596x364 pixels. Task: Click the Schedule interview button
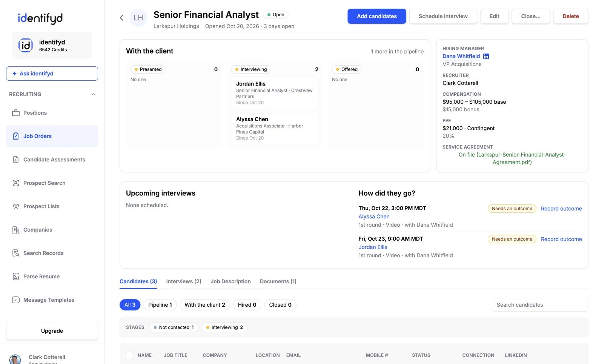(443, 16)
